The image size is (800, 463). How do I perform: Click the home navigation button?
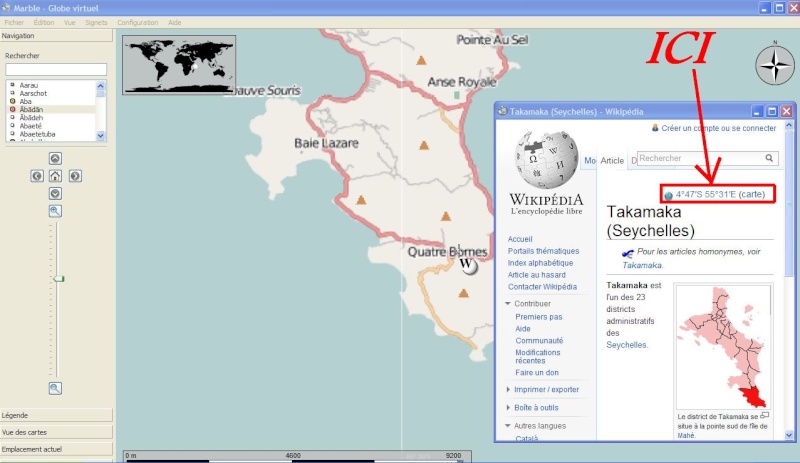click(55, 176)
